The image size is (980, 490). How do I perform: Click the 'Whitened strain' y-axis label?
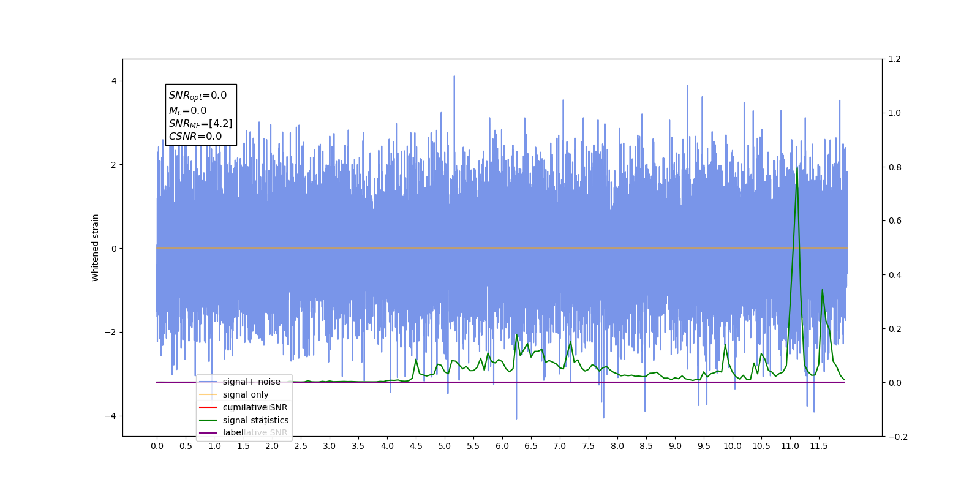(96, 247)
